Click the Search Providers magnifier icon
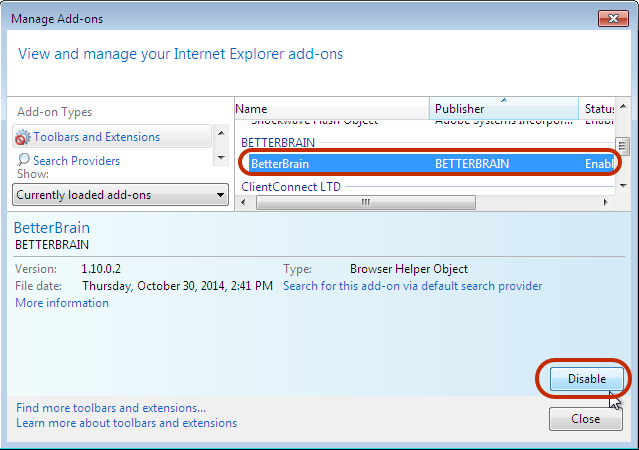 [x=23, y=160]
